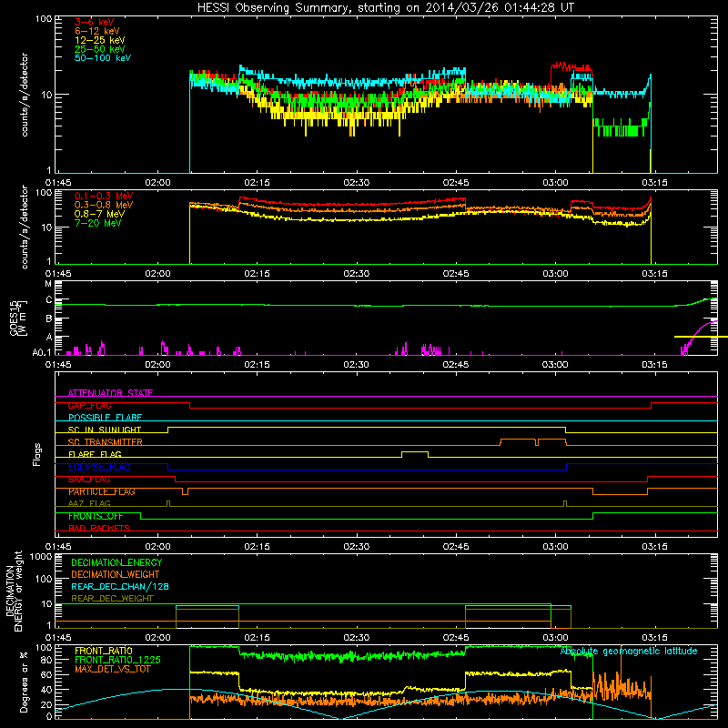Click the DECIMATION_WEIGHT legend entry

click(116, 574)
